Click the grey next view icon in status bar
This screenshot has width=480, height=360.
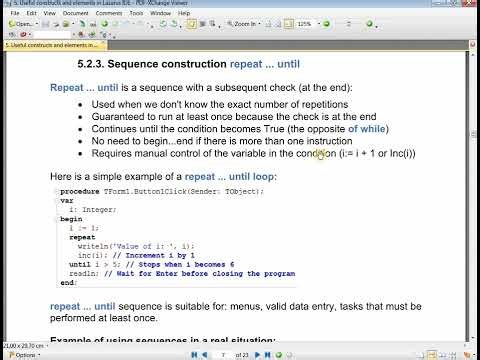tap(289, 355)
